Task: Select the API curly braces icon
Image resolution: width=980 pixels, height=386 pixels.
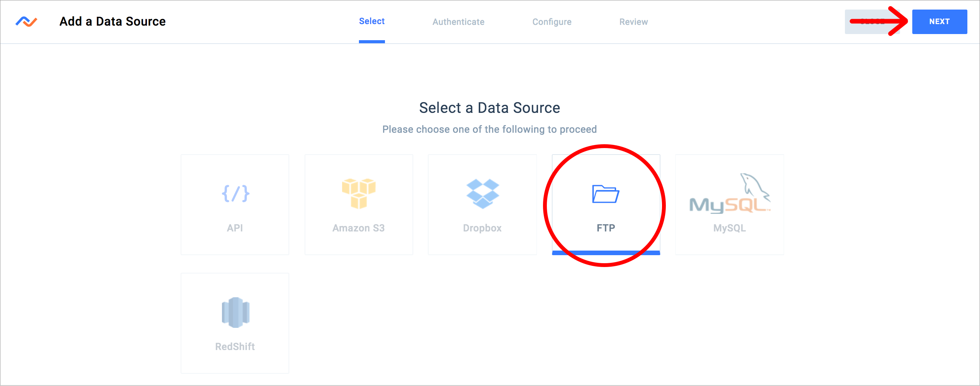Action: [235, 194]
